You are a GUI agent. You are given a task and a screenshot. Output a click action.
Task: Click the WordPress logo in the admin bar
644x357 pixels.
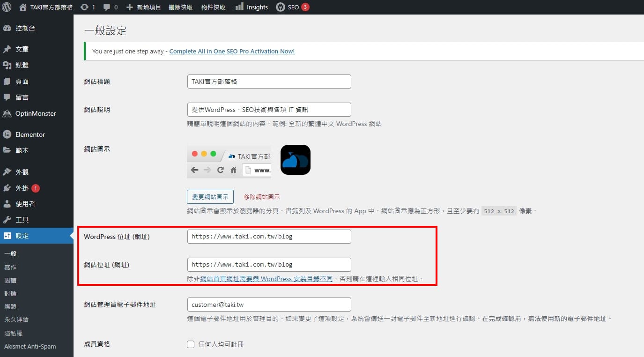click(x=6, y=7)
